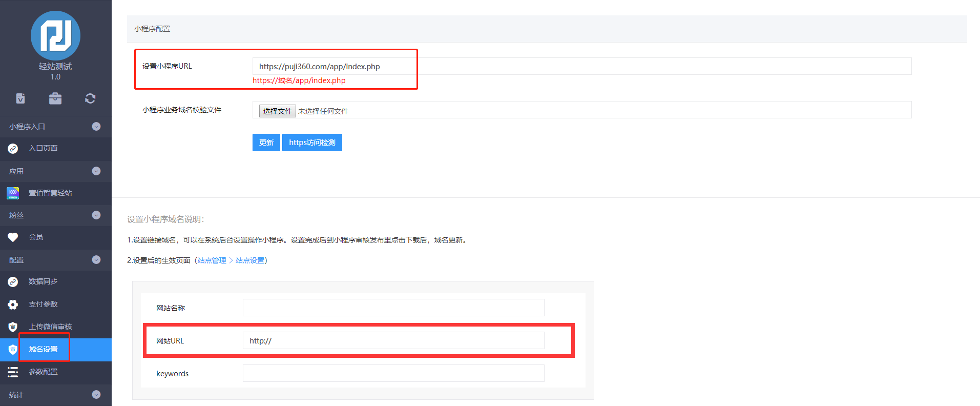Image resolution: width=980 pixels, height=406 pixels.
Task: Click the refresh arrows icon in sidebar
Action: tap(90, 98)
